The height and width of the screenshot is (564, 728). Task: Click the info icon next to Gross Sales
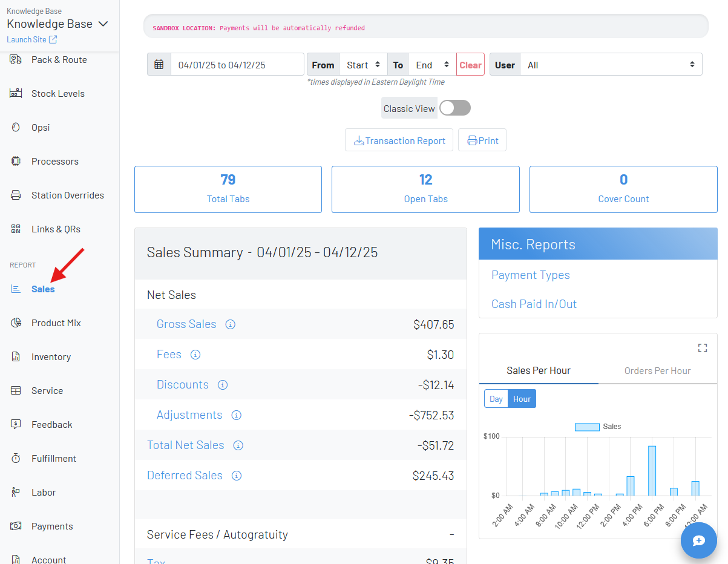[230, 324]
